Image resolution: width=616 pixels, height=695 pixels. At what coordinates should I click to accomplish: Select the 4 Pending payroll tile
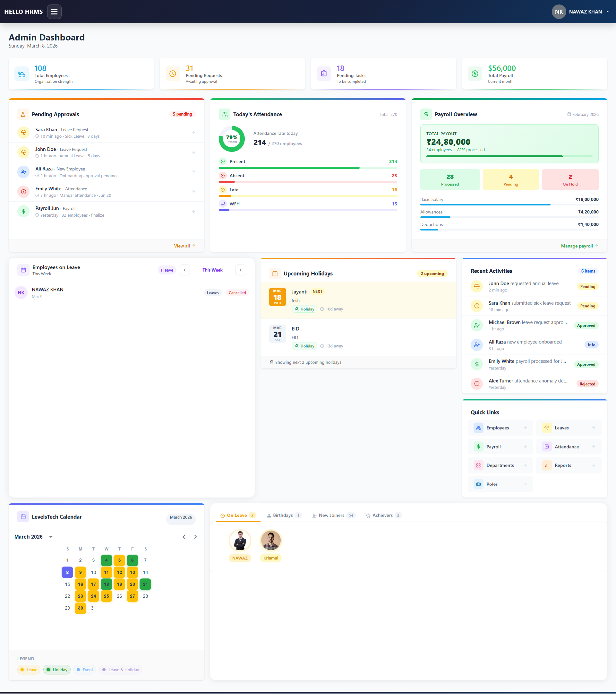pos(511,179)
